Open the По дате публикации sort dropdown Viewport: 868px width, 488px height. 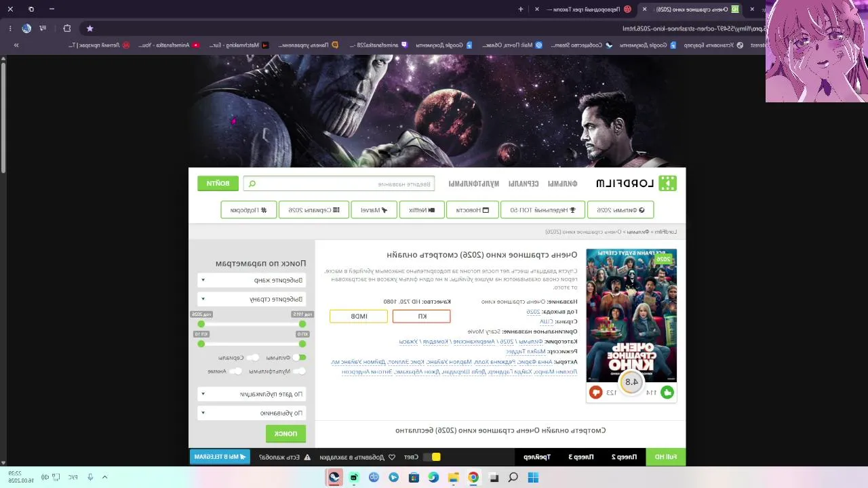(251, 394)
